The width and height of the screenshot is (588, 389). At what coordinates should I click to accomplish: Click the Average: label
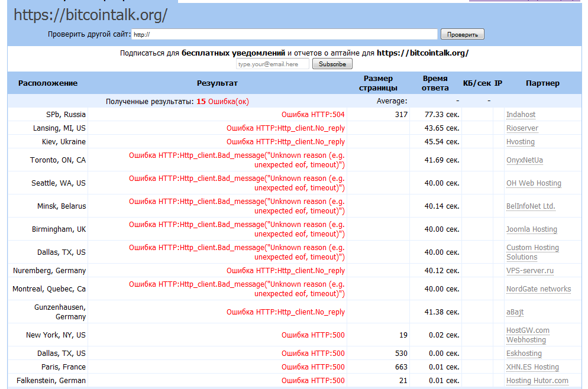click(392, 101)
